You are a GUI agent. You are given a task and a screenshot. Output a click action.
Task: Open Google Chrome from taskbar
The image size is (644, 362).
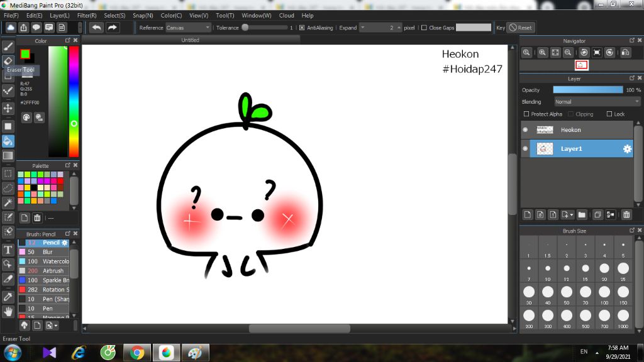pos(137,353)
